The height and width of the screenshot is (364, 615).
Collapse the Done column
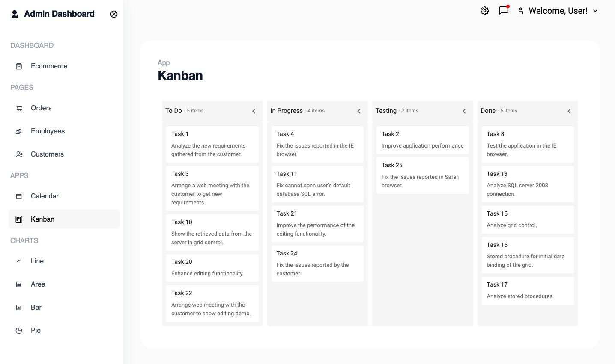[x=569, y=111]
